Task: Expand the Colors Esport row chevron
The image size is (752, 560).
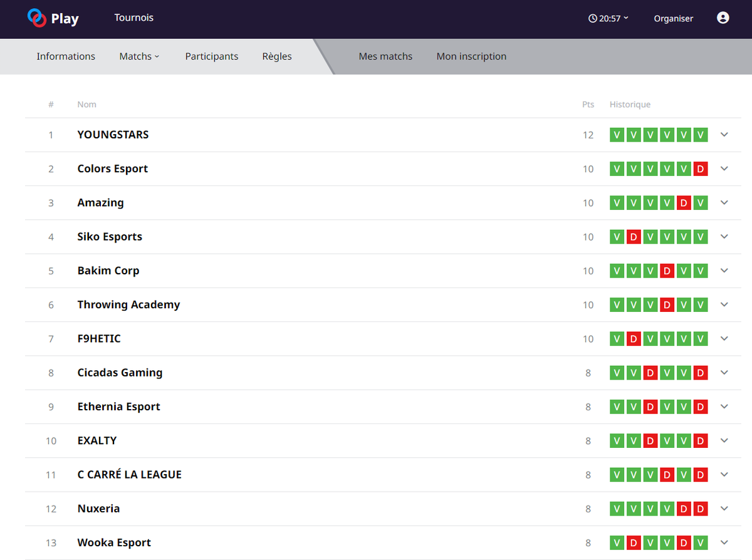Action: 724,169
